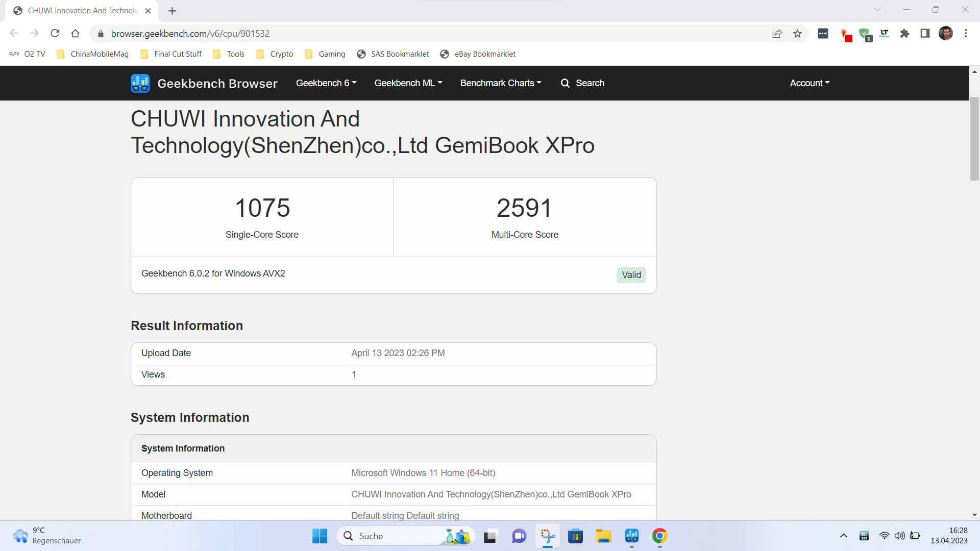Click the red flame extension icon
The image size is (980, 551).
[x=846, y=35]
